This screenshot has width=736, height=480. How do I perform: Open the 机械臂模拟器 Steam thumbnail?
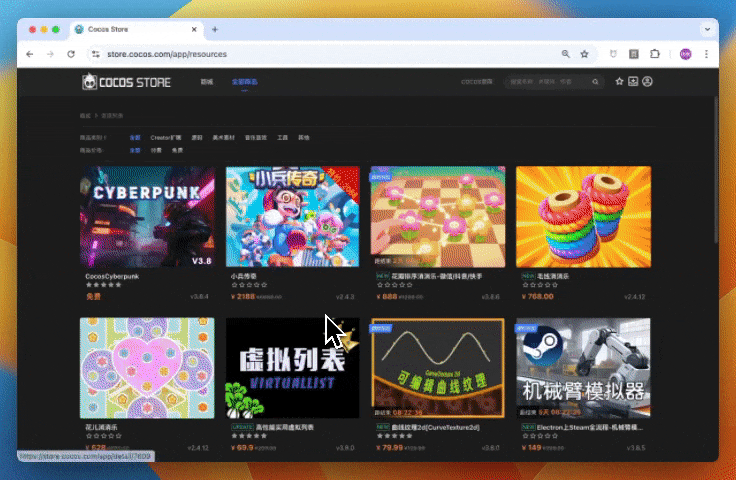click(x=583, y=368)
